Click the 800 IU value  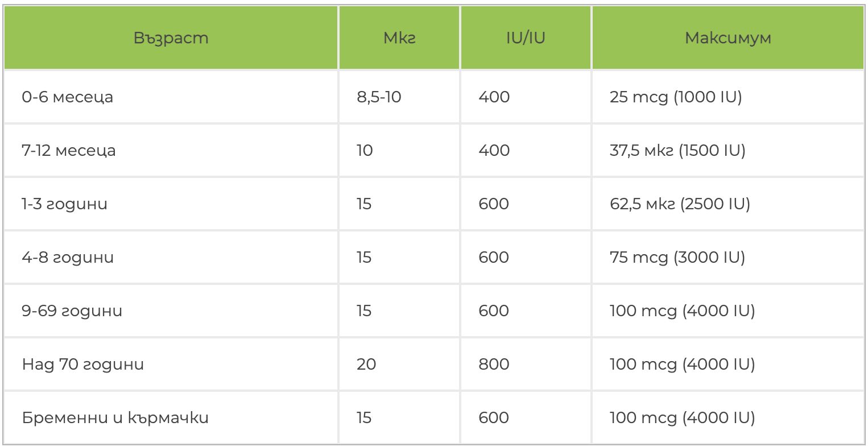[494, 365]
